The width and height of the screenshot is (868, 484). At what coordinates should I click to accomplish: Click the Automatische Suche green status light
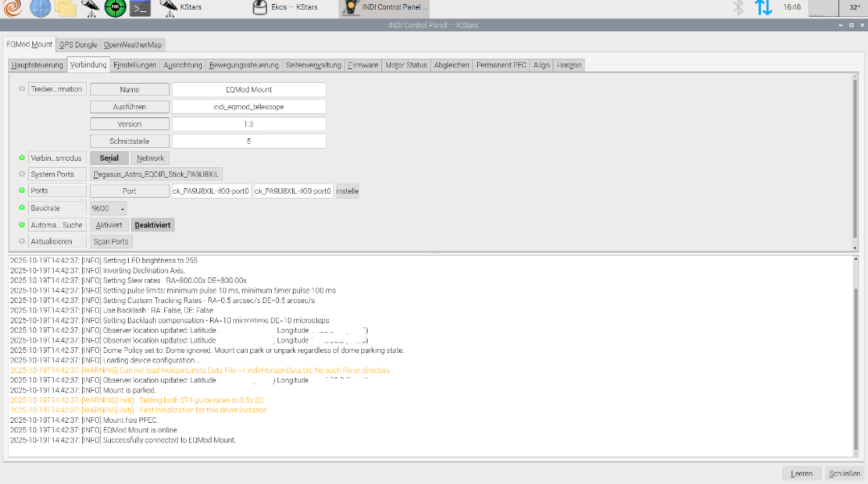pos(22,224)
